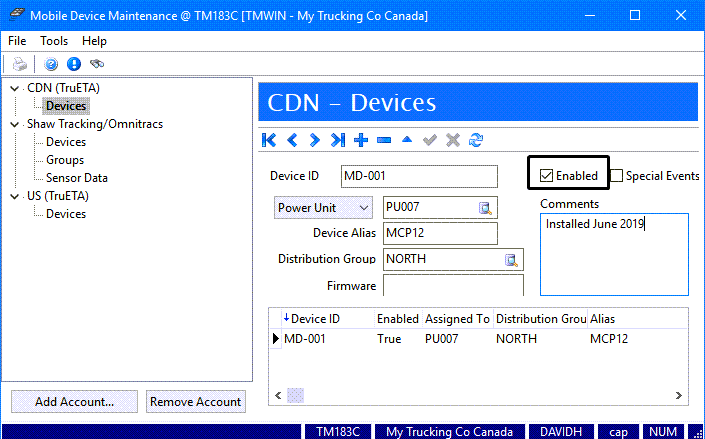Refresh the device list data
705x439 pixels.
pos(476,140)
